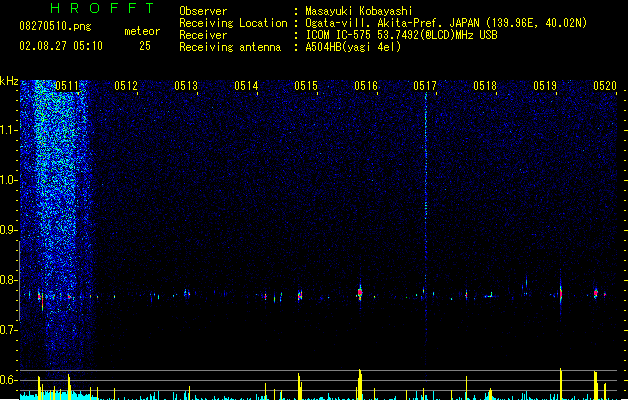Click the meteor echo at 0515
This screenshot has height=400, width=629.
pos(300,295)
